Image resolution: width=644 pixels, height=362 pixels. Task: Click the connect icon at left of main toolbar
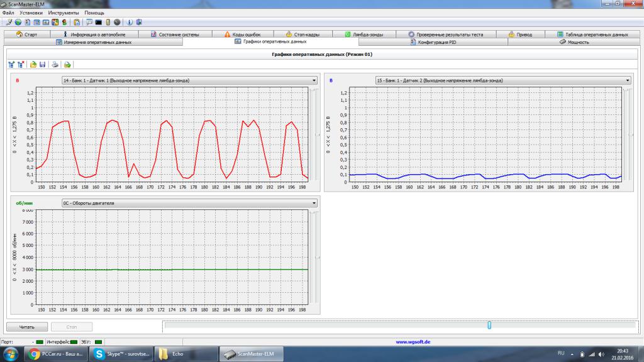9,22
